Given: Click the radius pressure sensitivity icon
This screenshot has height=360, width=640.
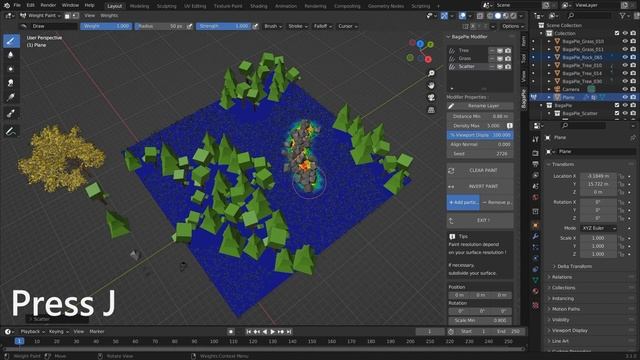Looking at the screenshot, I should click(189, 26).
